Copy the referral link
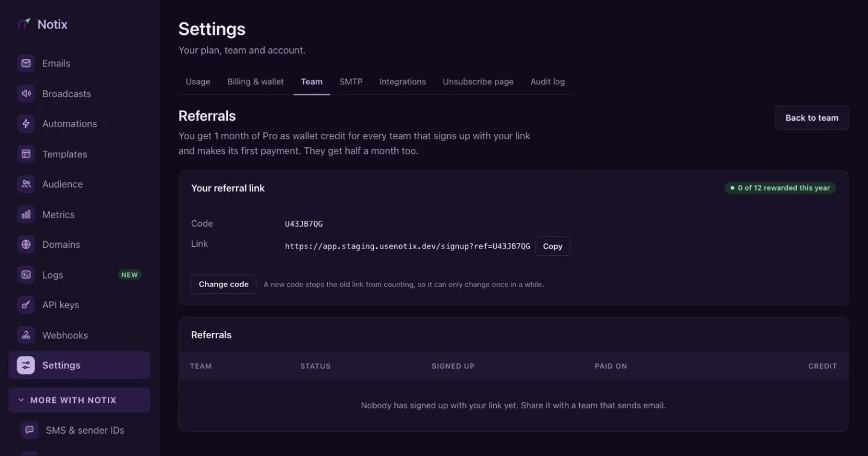The height and width of the screenshot is (456, 868). click(553, 246)
